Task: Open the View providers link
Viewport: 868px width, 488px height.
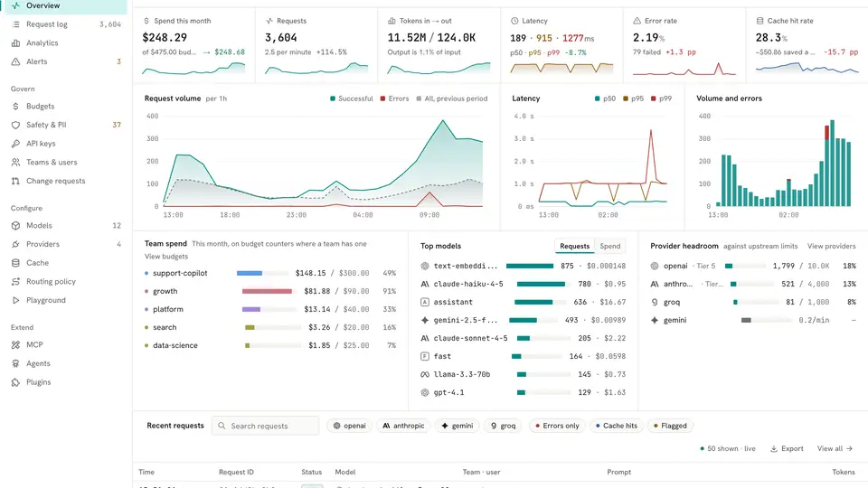Action: (x=831, y=246)
